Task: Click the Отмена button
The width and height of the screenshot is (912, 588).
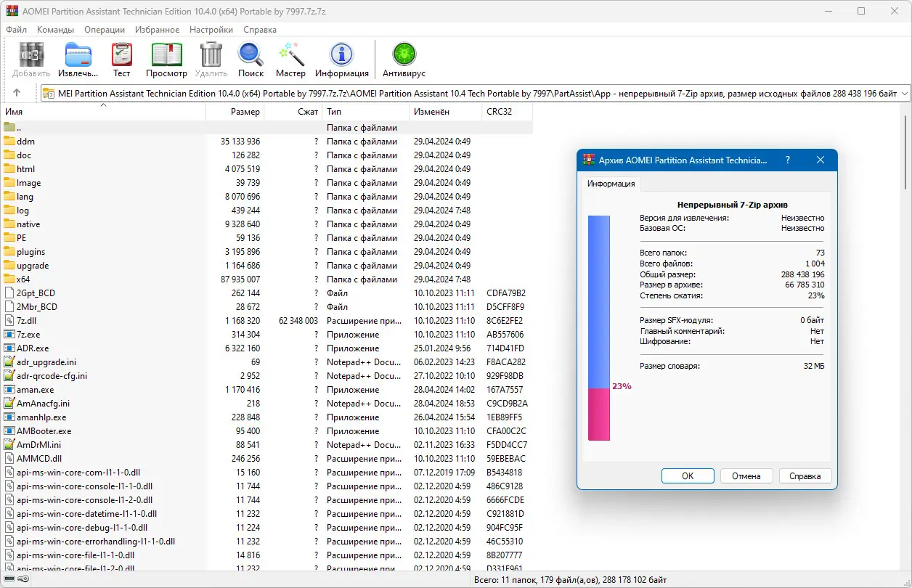Action: tap(746, 476)
